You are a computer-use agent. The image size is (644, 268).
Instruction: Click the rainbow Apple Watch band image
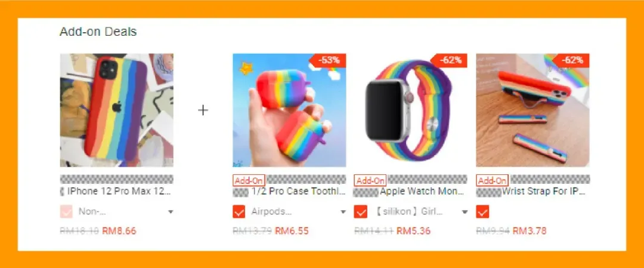point(411,110)
